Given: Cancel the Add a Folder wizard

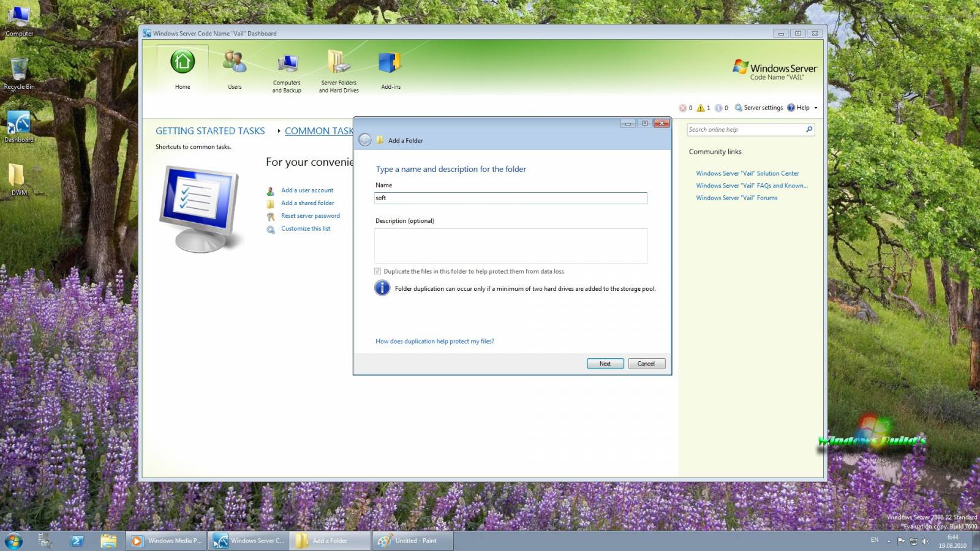Looking at the screenshot, I should 646,364.
